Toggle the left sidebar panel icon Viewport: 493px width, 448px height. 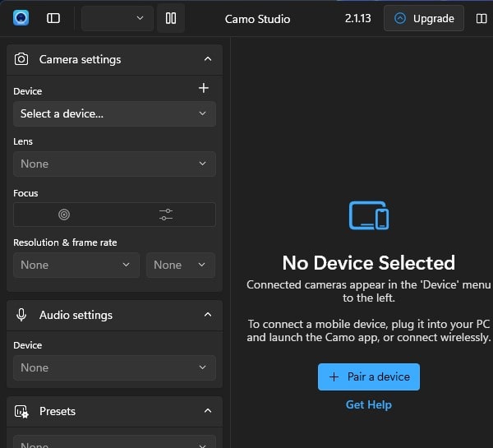click(x=53, y=18)
